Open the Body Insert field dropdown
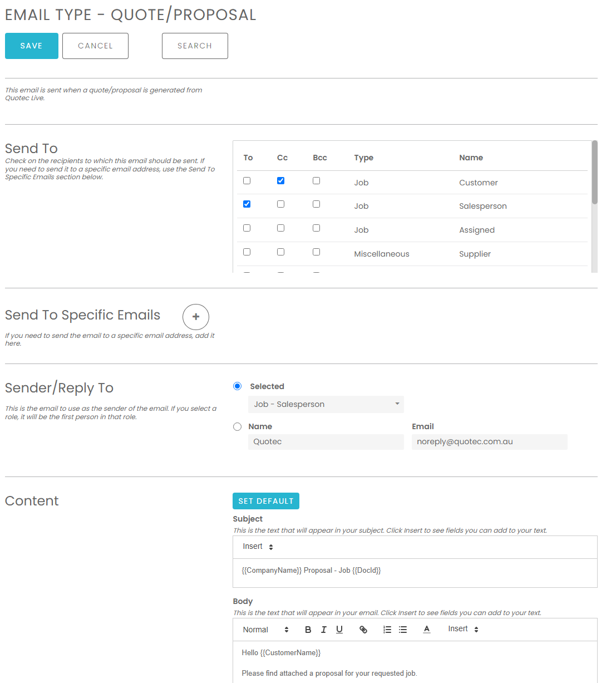Image resolution: width=616 pixels, height=683 pixels. tap(463, 629)
